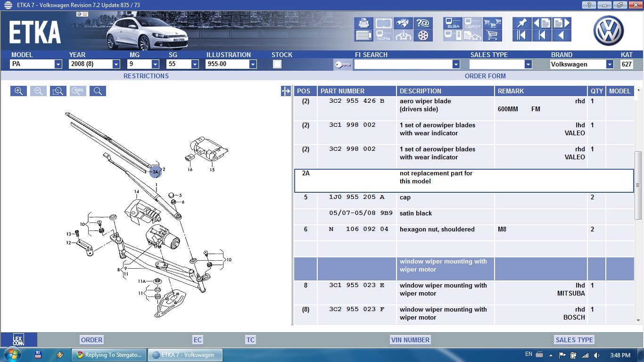Expand the MG dropdown
The height and width of the screenshot is (362, 644).
tap(155, 64)
